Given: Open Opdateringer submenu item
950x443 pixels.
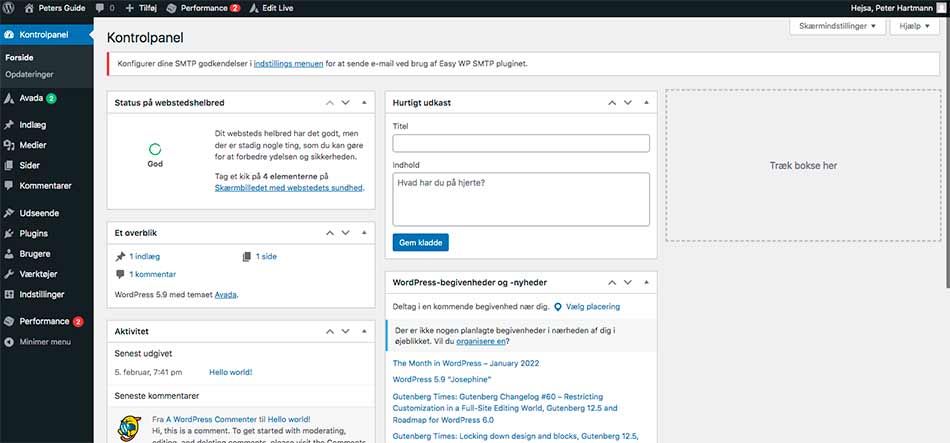Looking at the screenshot, I should tap(30, 74).
